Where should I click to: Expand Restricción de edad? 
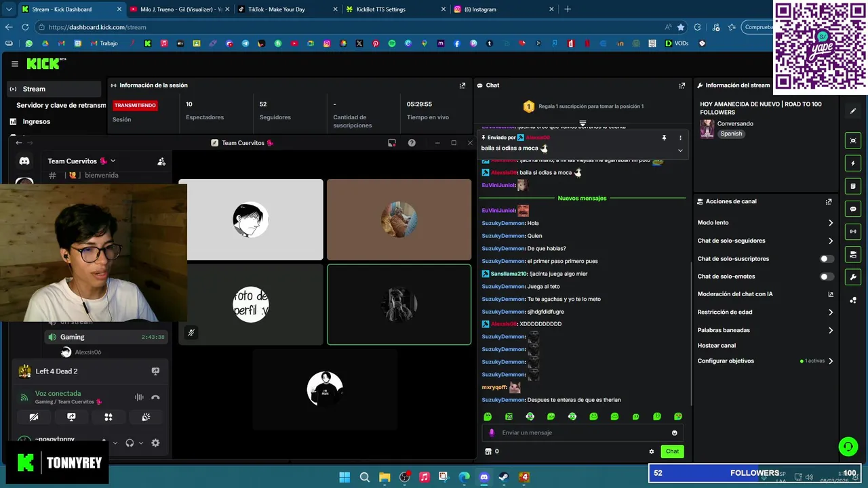click(831, 312)
